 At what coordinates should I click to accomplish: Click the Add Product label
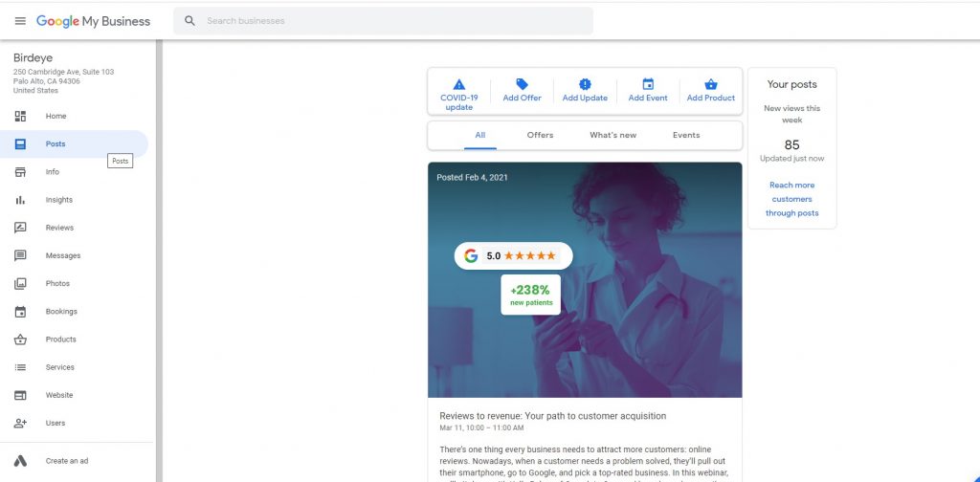point(711,98)
